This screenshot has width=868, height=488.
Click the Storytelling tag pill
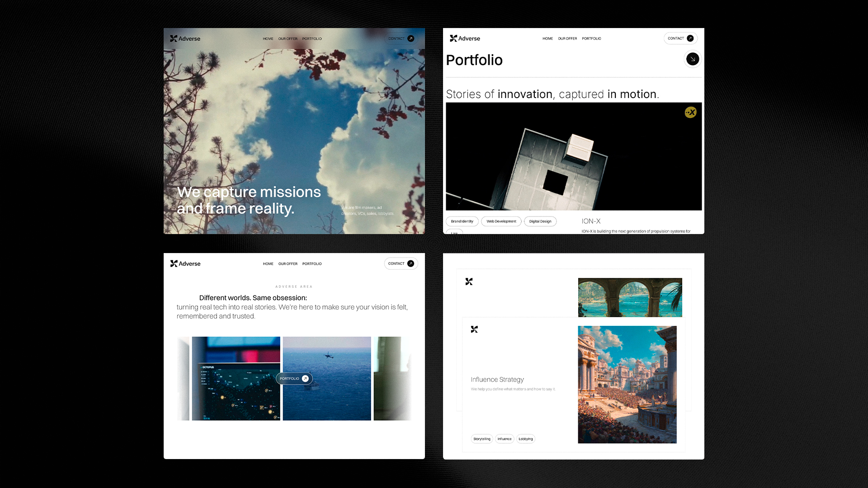click(481, 439)
